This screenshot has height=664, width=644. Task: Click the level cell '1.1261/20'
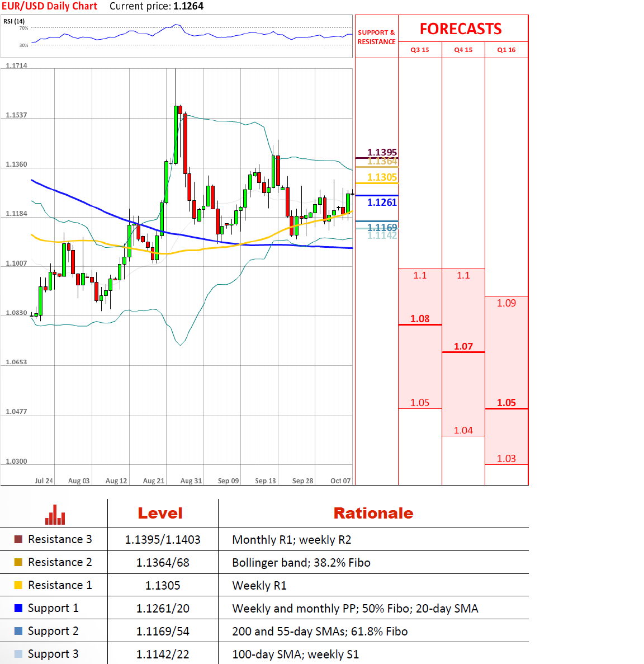pos(163,609)
